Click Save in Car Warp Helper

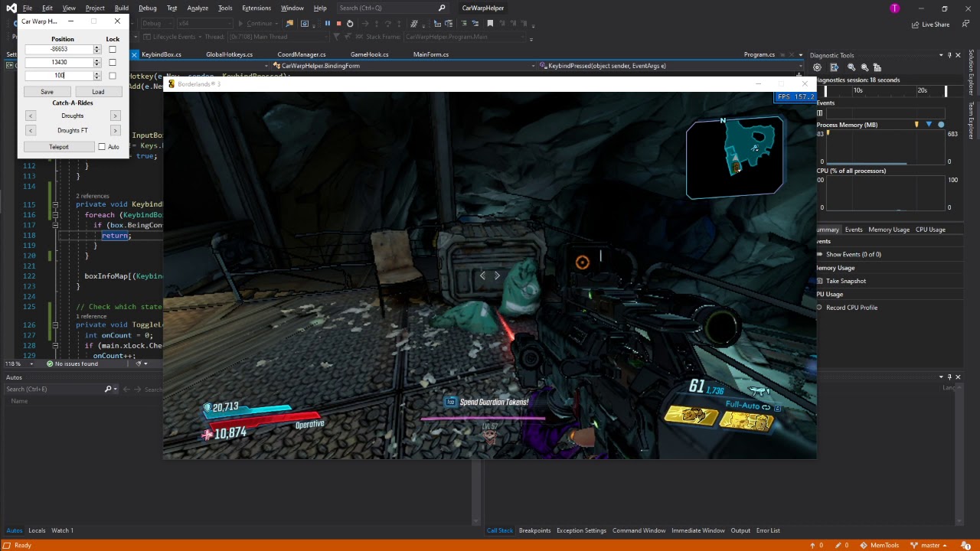(x=47, y=92)
